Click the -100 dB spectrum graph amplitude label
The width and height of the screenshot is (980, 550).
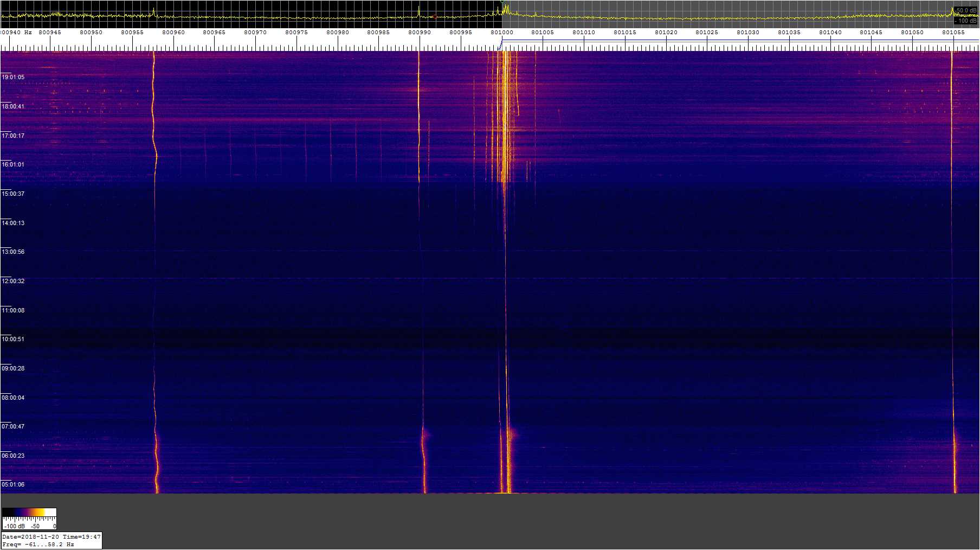(966, 21)
